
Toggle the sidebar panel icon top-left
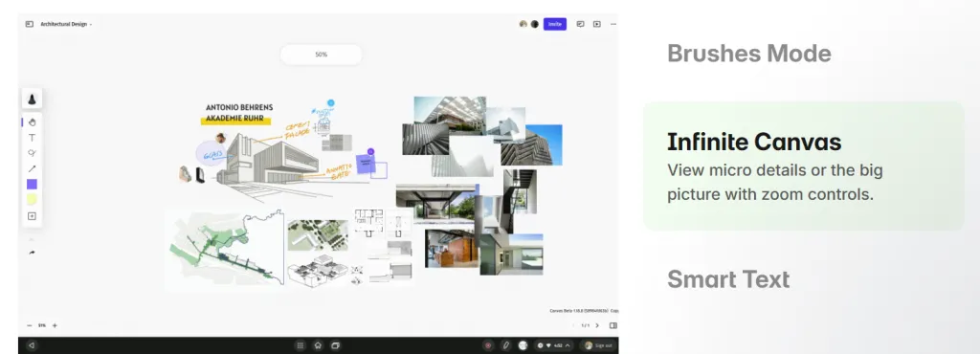(30, 24)
